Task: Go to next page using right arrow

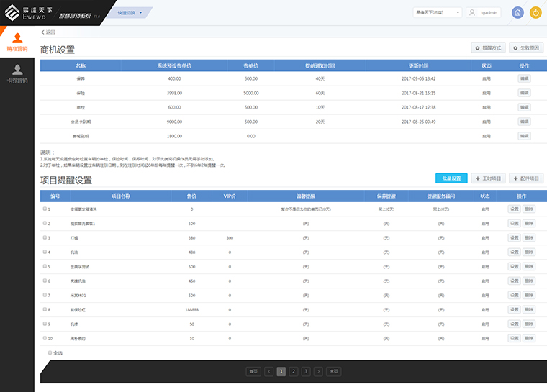Action: [x=318, y=371]
